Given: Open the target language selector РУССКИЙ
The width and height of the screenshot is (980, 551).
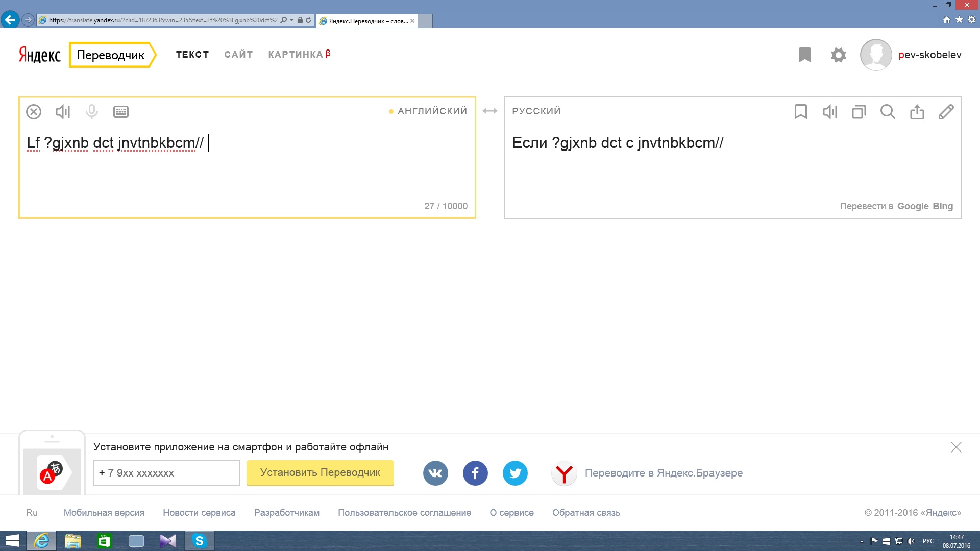Looking at the screenshot, I should [x=536, y=111].
